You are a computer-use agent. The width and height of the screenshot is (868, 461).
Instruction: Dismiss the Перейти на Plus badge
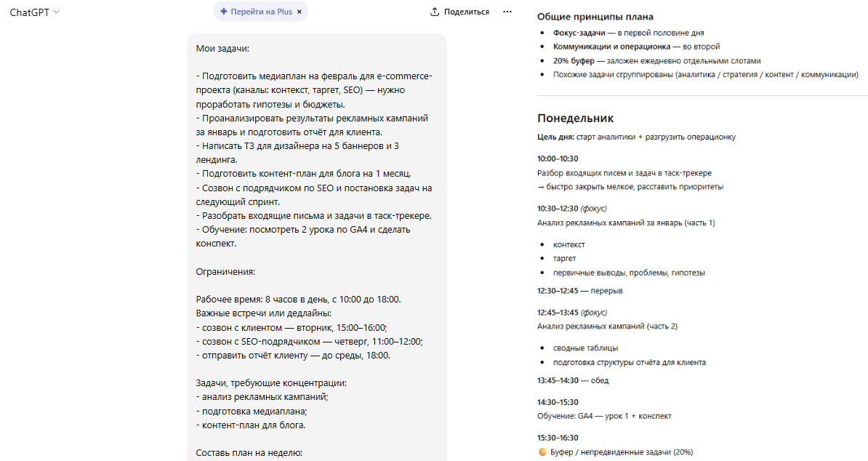[x=301, y=11]
